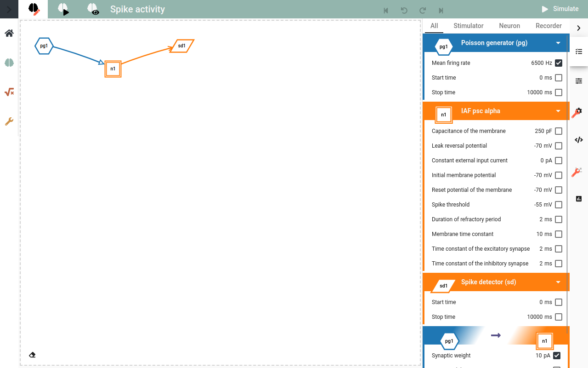Check Membrane time constant
Viewport: 588px width, 368px height.
click(559, 234)
